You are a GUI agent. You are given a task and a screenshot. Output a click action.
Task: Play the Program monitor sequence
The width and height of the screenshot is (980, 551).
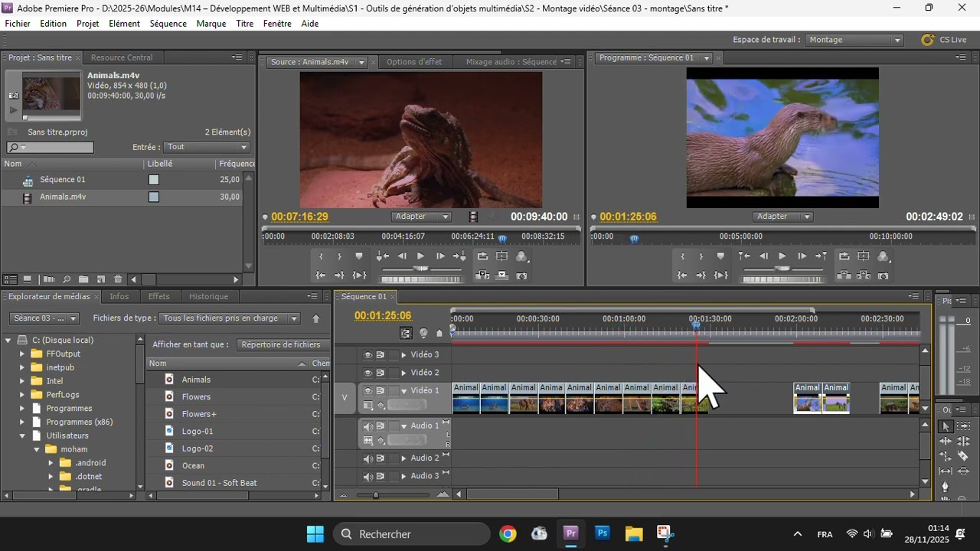pos(782,256)
